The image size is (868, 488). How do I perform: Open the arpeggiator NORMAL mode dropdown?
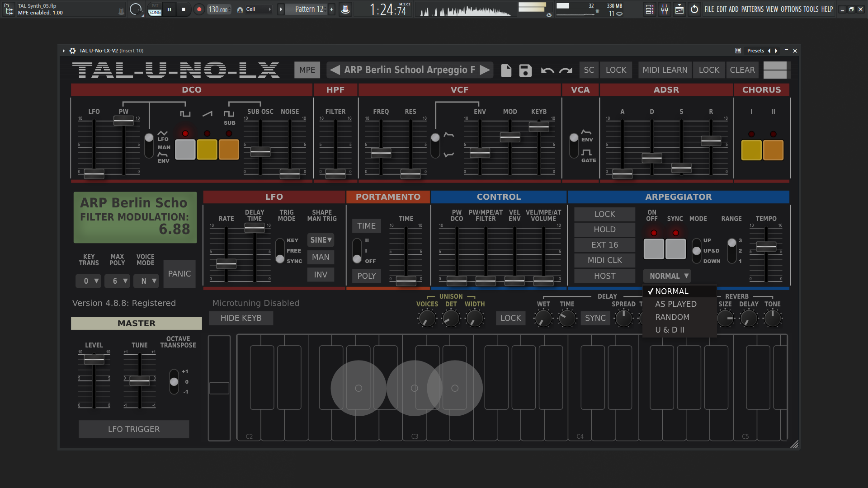pos(667,276)
